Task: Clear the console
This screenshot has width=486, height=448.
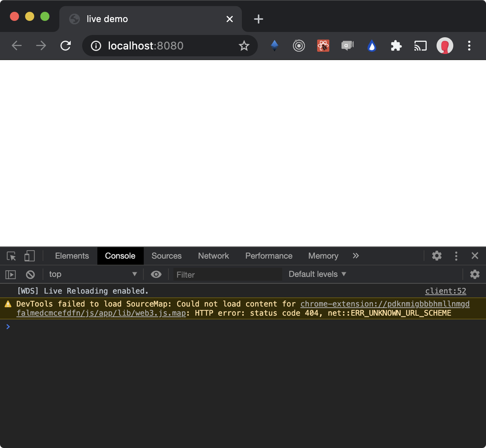Action: click(x=30, y=274)
